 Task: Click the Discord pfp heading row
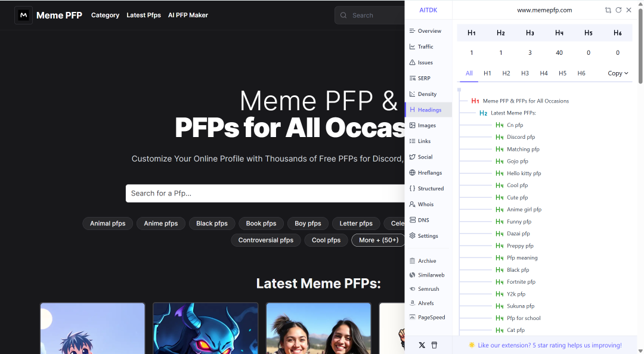coord(515,137)
